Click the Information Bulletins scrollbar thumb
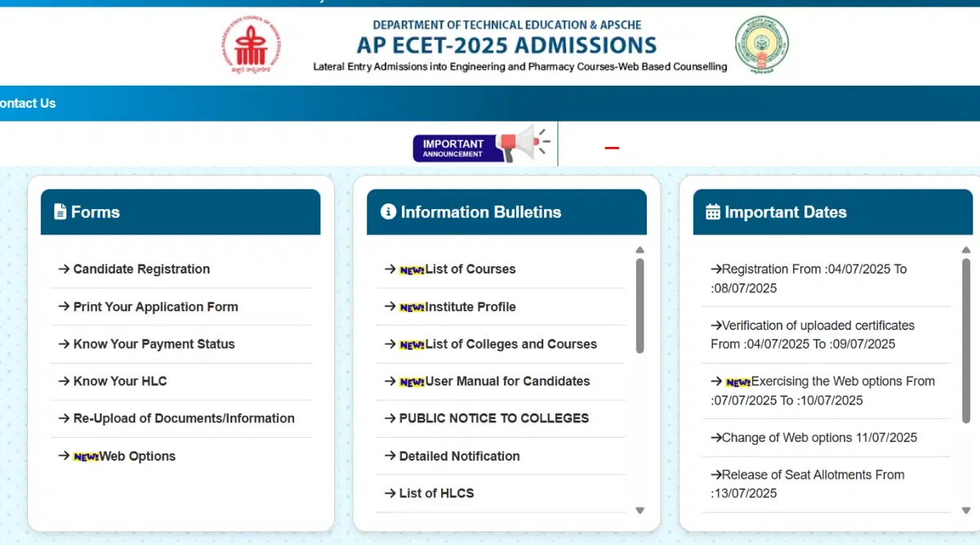Screen dimensions: 980x545 click(640, 306)
